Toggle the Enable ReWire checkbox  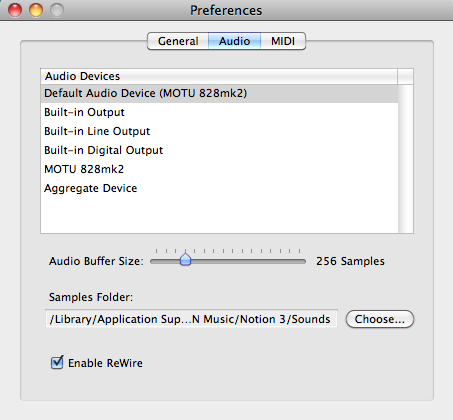point(57,363)
